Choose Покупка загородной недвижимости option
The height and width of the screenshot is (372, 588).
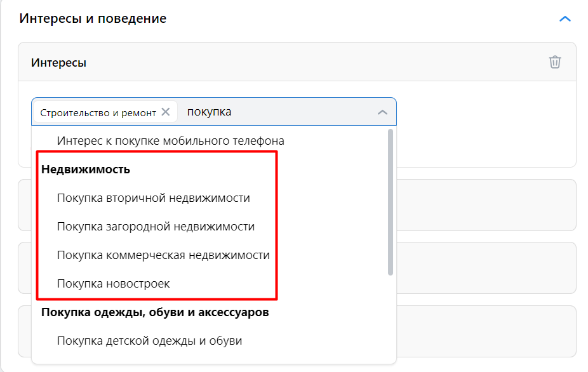pyautogui.click(x=156, y=227)
